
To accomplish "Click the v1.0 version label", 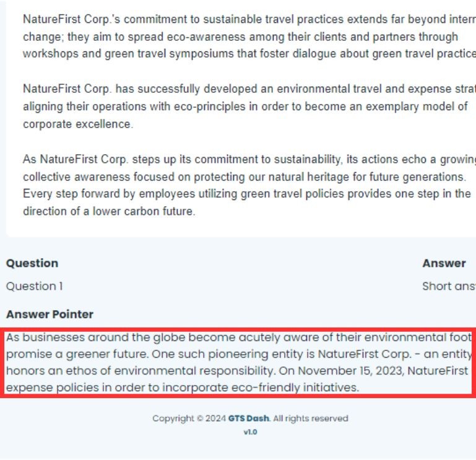I will [251, 432].
